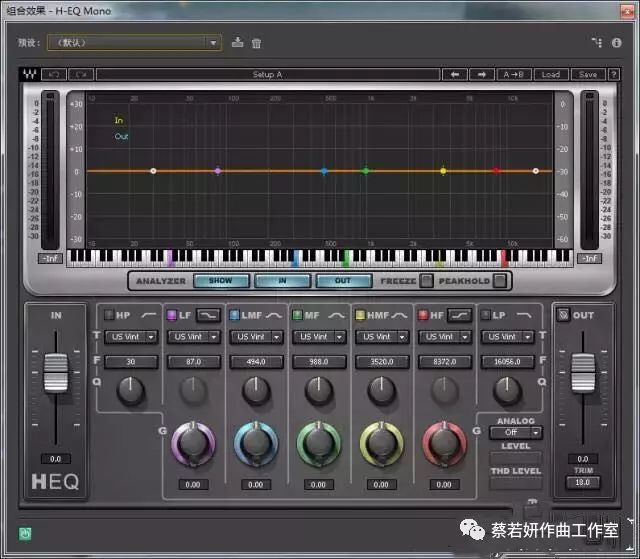Click LF frequency field 87.0

pos(194,362)
